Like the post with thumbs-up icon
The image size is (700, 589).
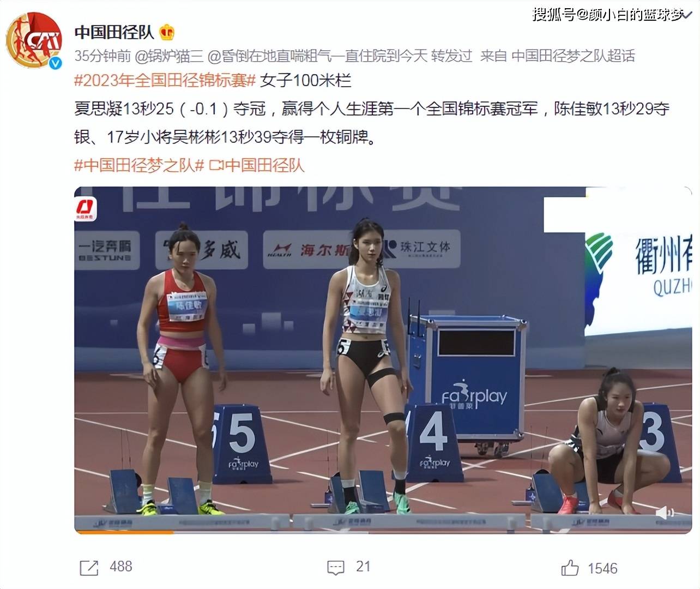(570, 568)
